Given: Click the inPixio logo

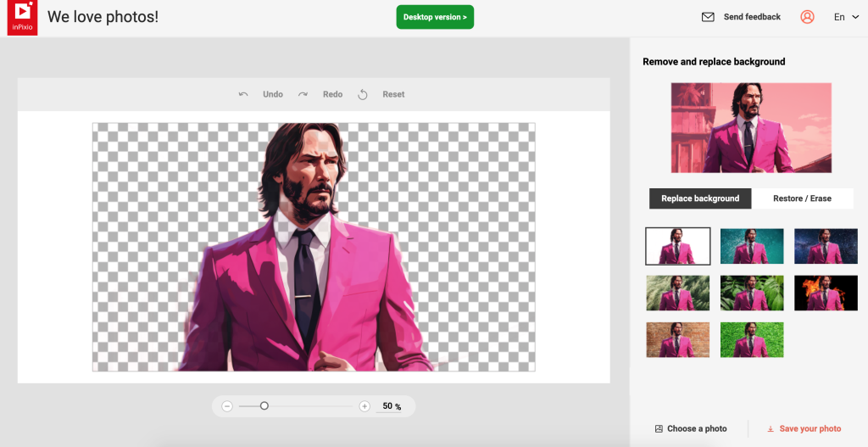Looking at the screenshot, I should coord(22,18).
